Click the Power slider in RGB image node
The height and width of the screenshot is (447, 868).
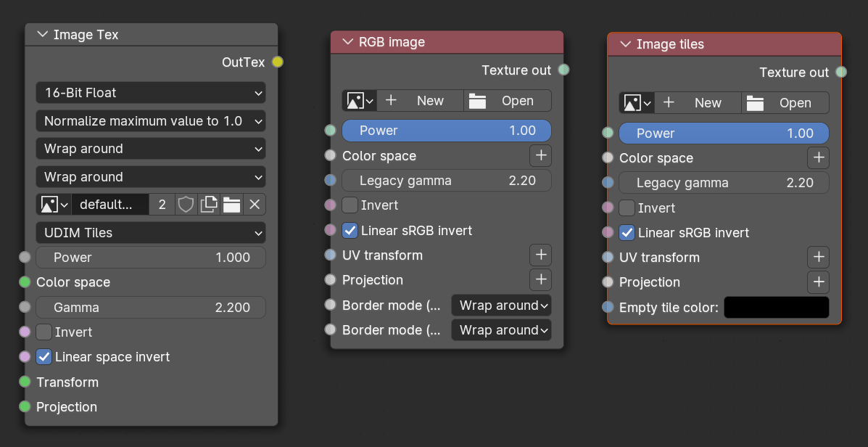click(x=447, y=131)
